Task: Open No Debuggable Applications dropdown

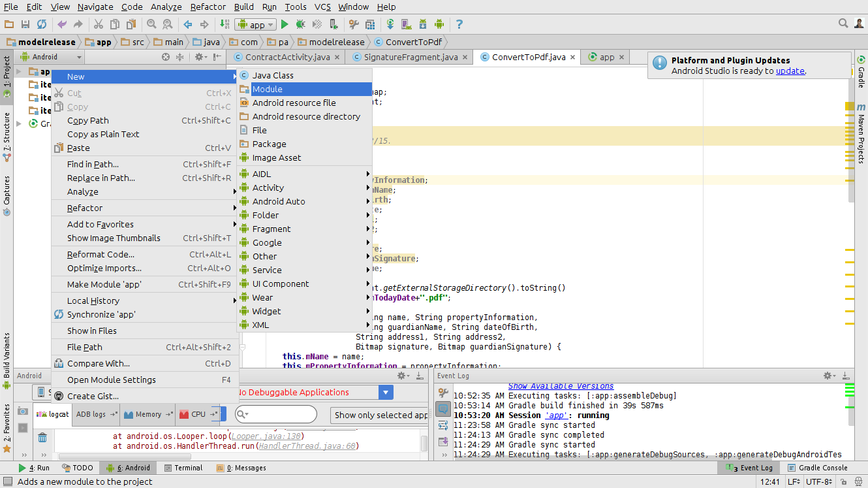Action: [x=315, y=392]
